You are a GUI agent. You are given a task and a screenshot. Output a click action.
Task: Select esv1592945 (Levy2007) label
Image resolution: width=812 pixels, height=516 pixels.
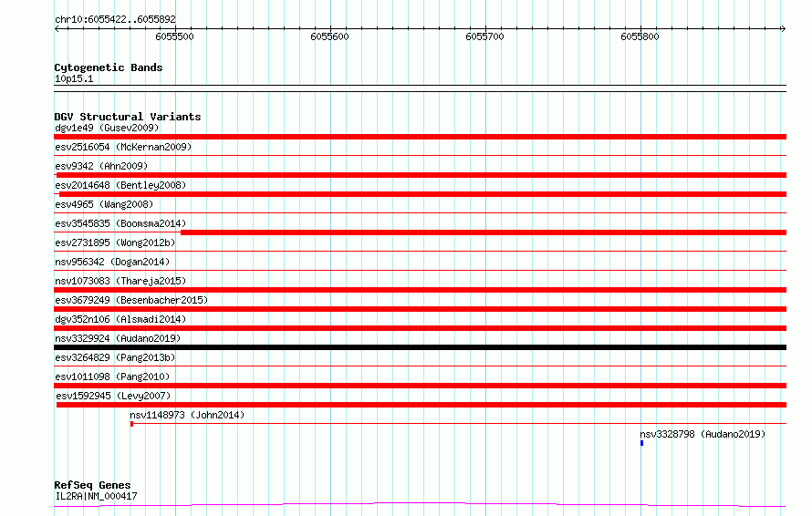coord(113,396)
